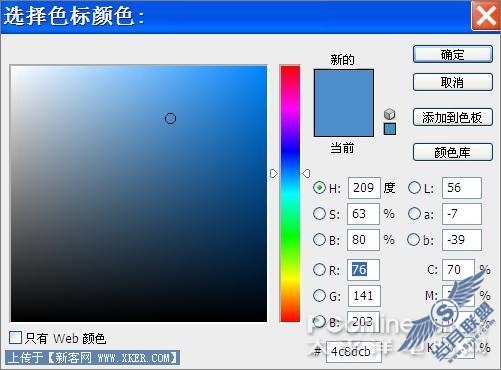Select the Lab b radio button

tap(414, 239)
